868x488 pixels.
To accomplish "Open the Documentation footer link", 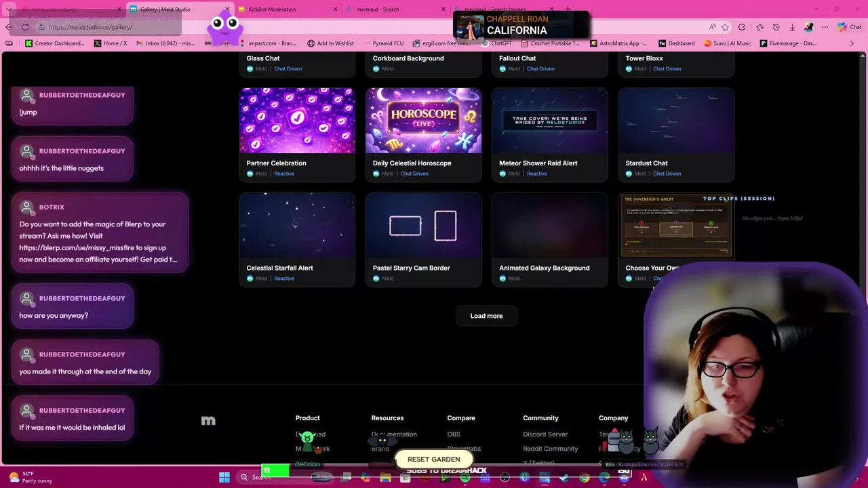I will pyautogui.click(x=394, y=434).
